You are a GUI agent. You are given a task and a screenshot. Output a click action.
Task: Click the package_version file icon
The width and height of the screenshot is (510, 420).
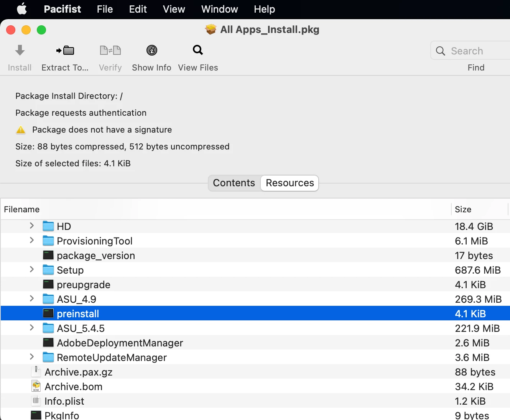tap(48, 255)
